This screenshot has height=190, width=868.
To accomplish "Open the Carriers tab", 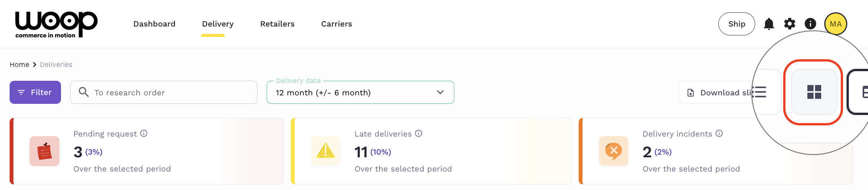I will (336, 24).
